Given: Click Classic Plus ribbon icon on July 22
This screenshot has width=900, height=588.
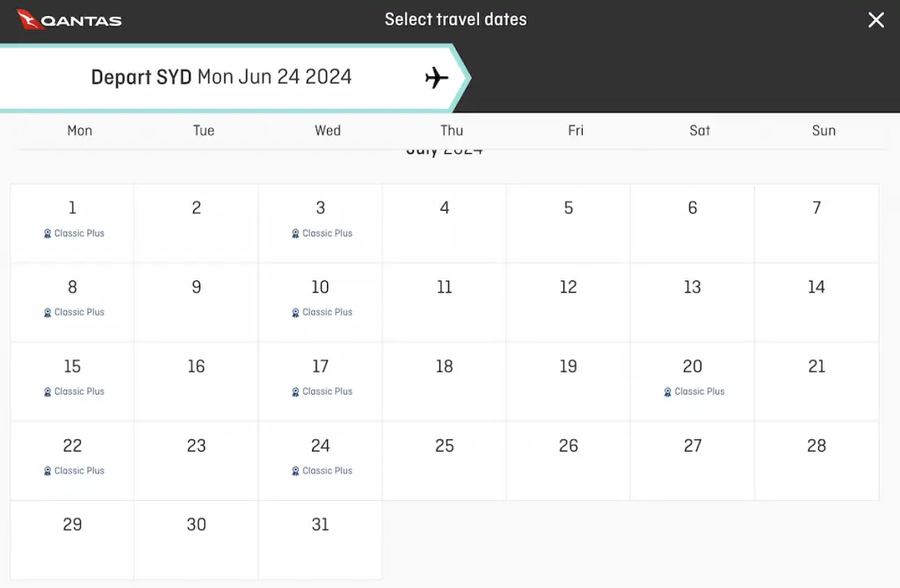Looking at the screenshot, I should click(x=47, y=471).
